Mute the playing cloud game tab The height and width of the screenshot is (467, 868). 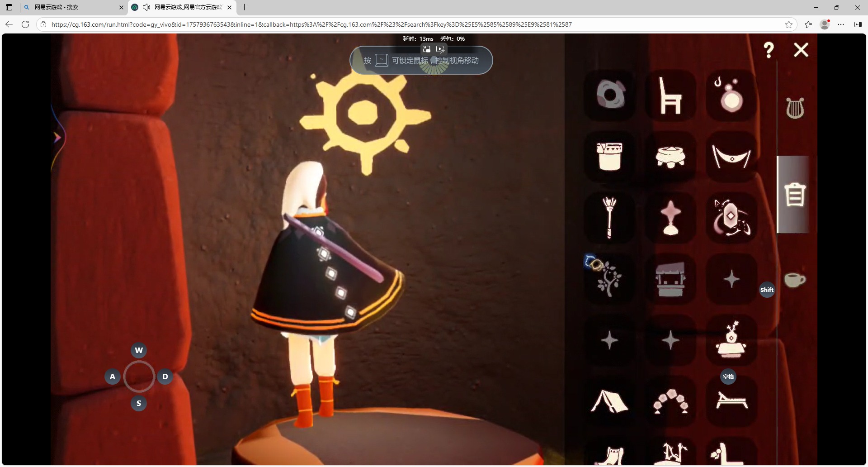coord(146,7)
